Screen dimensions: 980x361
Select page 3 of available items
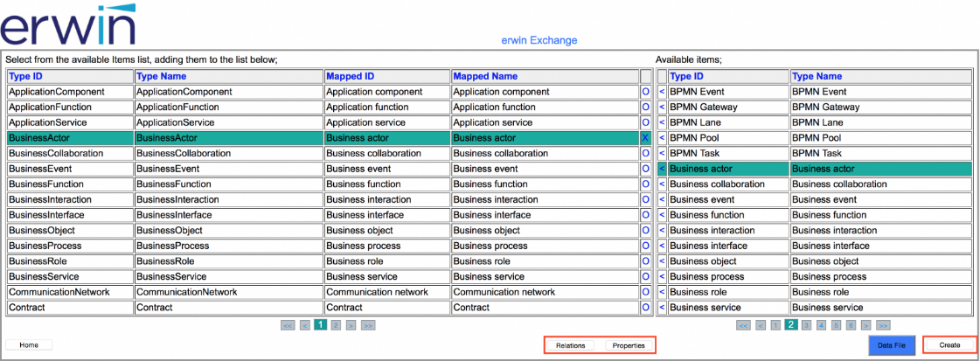click(x=807, y=325)
